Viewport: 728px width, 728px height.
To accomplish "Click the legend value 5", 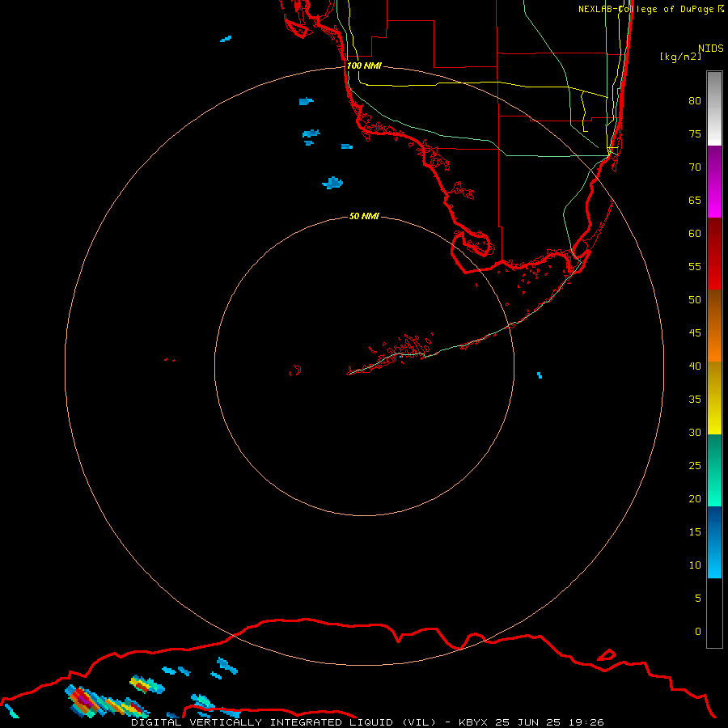I will tap(698, 599).
